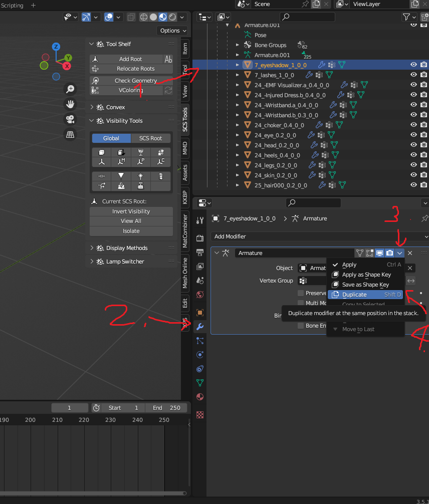Open the Particles properties tab
This screenshot has width=429, height=504.
[x=199, y=340]
